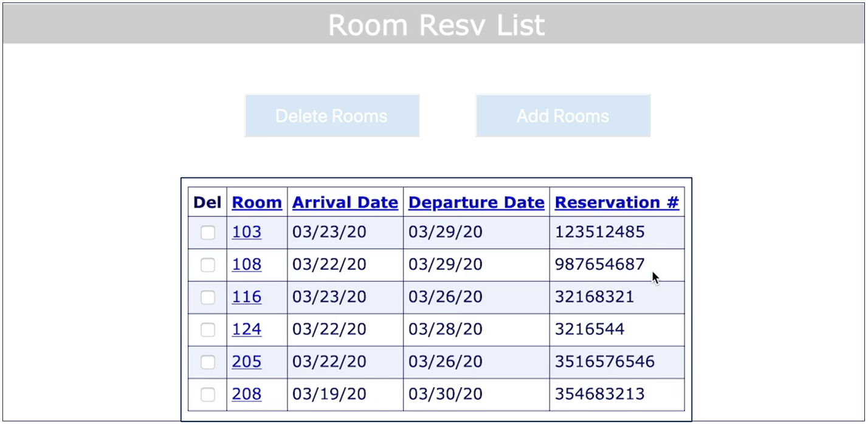Click the Delete Rooms button
868x425 pixels.
click(x=332, y=116)
